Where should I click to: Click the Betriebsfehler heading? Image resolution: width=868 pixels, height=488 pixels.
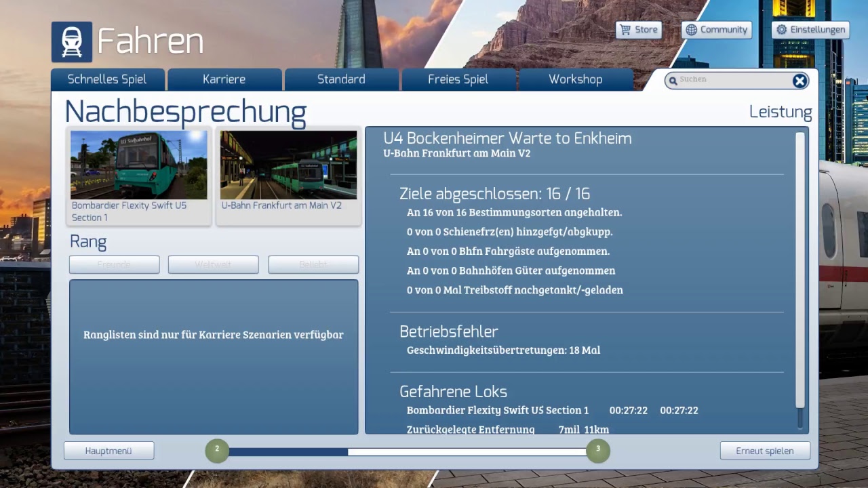click(x=449, y=332)
